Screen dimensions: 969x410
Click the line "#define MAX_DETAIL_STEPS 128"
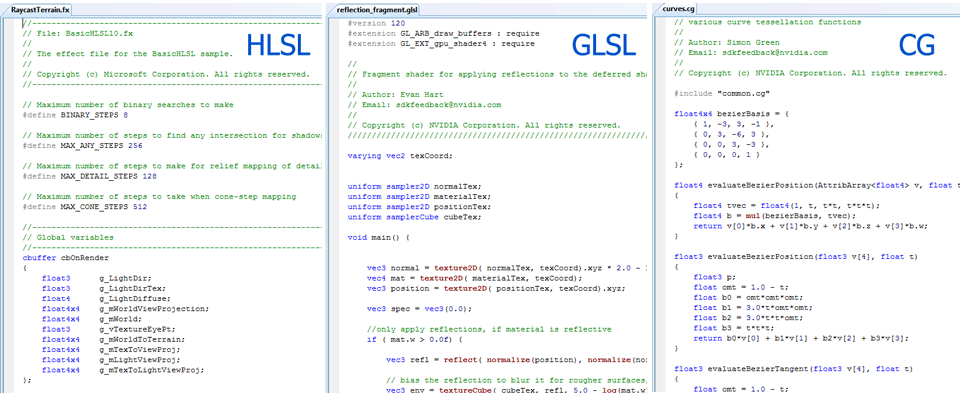[x=90, y=176]
